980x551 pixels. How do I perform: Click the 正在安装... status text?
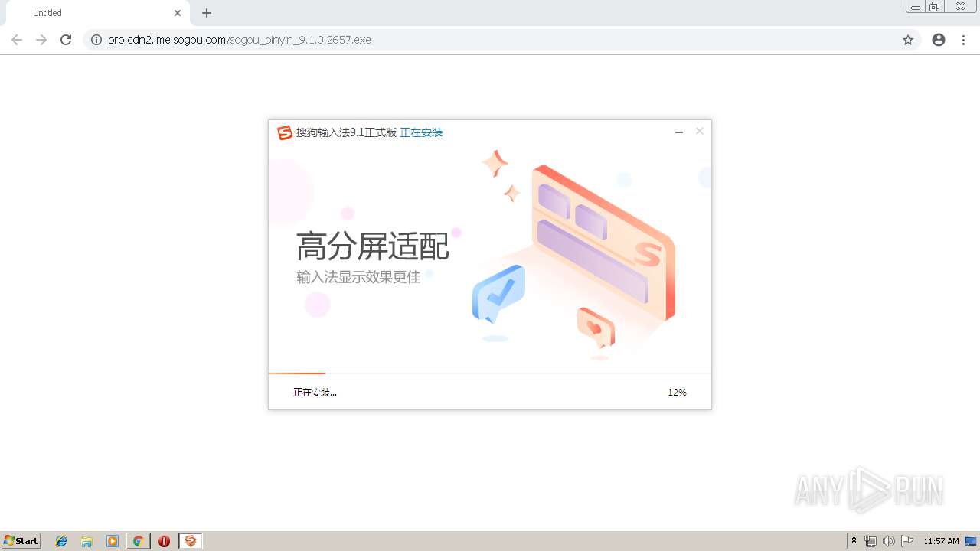pos(315,393)
